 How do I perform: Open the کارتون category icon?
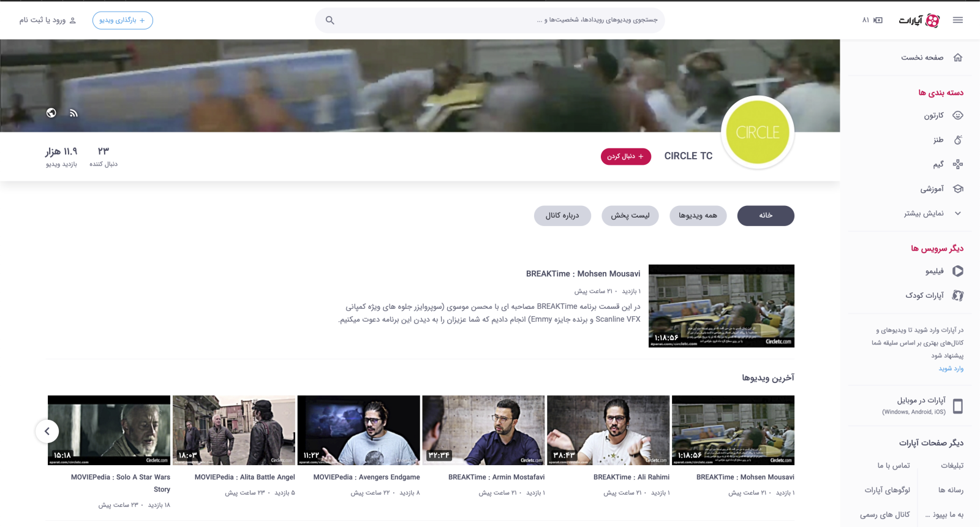pos(958,115)
